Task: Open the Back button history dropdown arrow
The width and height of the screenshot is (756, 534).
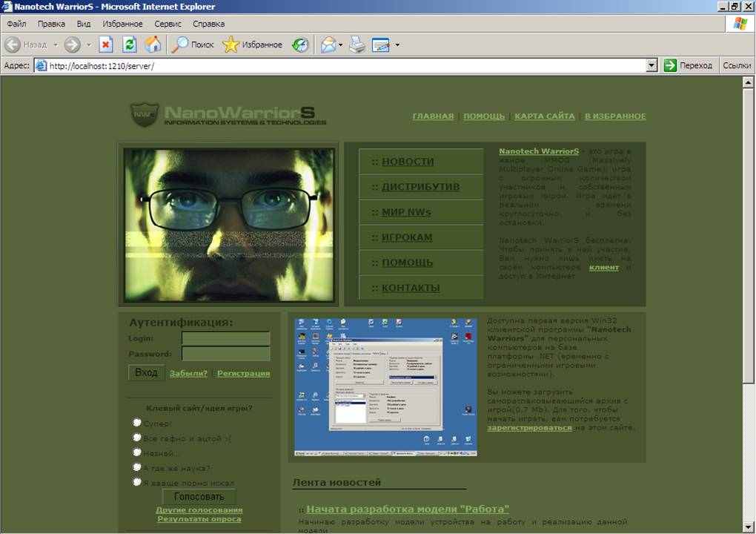Action: pos(55,44)
